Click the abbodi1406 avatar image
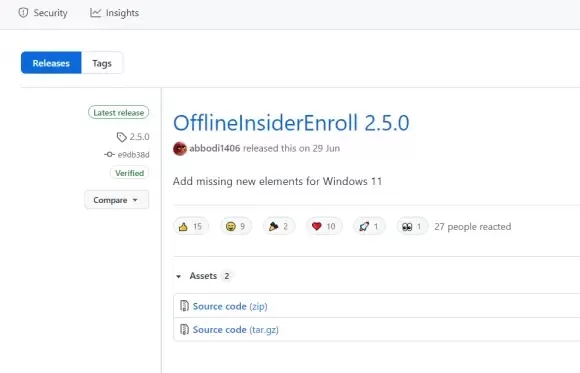 [180, 149]
